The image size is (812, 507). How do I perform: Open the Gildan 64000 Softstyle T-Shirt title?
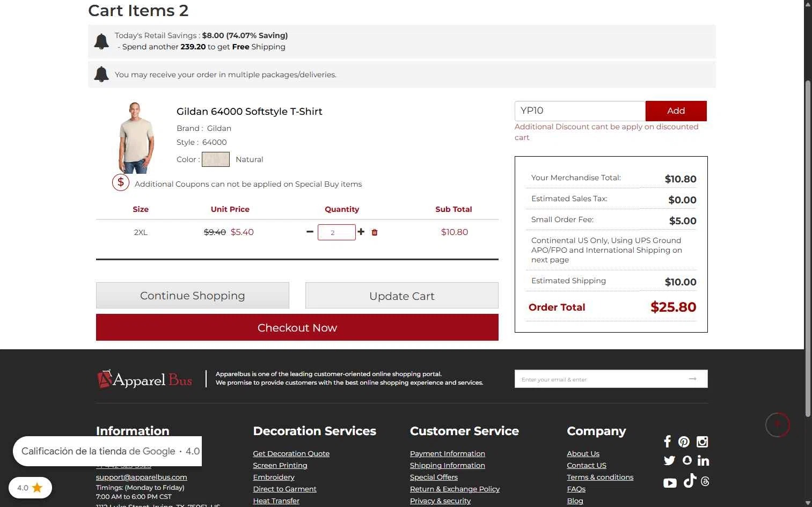(250, 112)
